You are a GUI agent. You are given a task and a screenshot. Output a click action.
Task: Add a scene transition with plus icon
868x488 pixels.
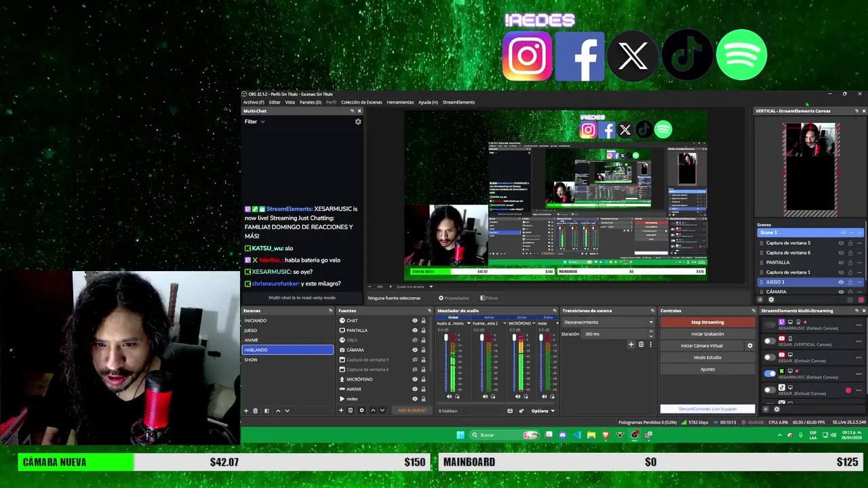[x=631, y=344]
